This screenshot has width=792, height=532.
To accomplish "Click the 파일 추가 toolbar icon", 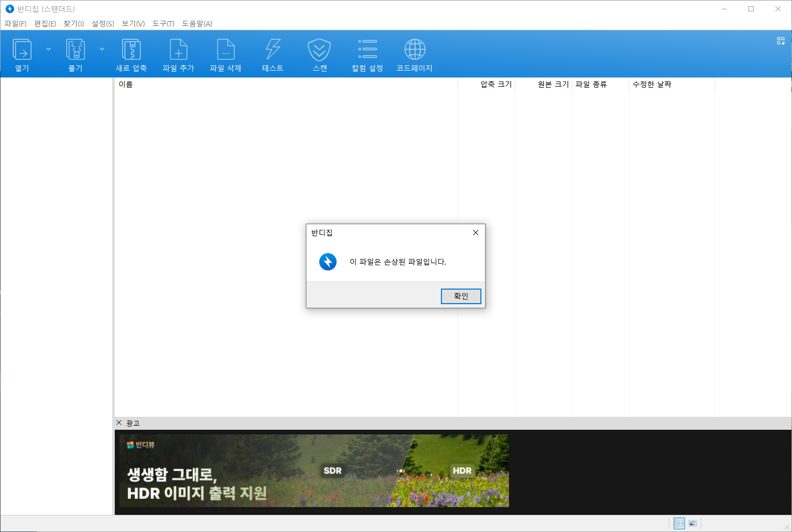I will coord(178,54).
